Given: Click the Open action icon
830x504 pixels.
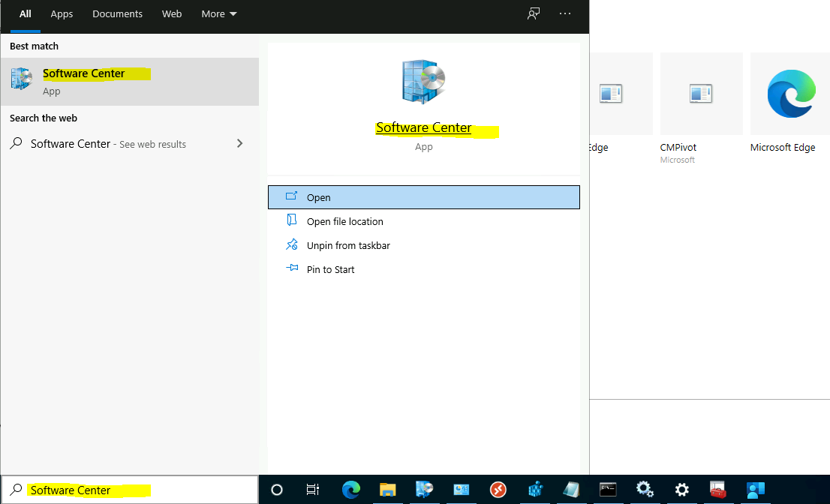Looking at the screenshot, I should click(292, 196).
